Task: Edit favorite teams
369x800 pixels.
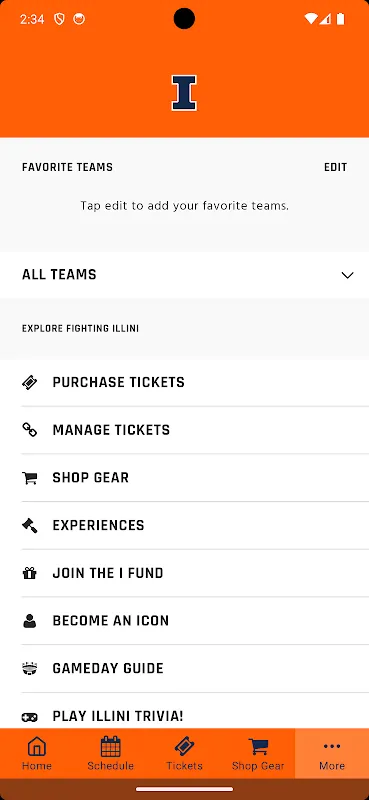Action: (335, 167)
